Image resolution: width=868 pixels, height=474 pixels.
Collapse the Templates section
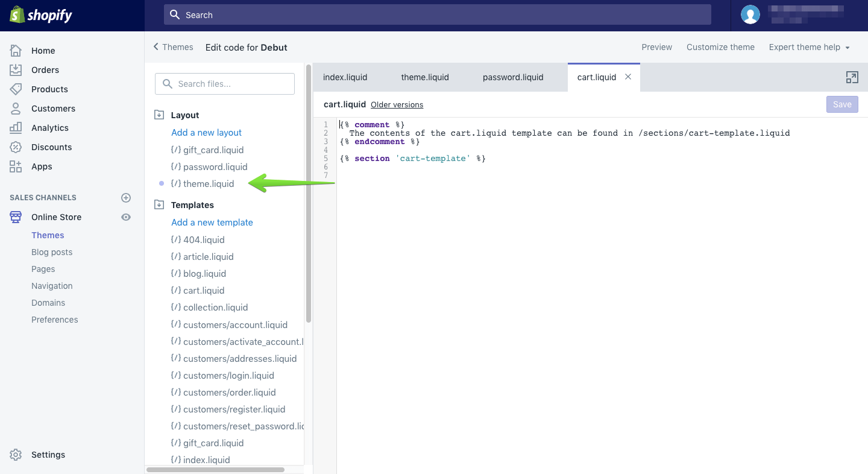click(x=159, y=204)
